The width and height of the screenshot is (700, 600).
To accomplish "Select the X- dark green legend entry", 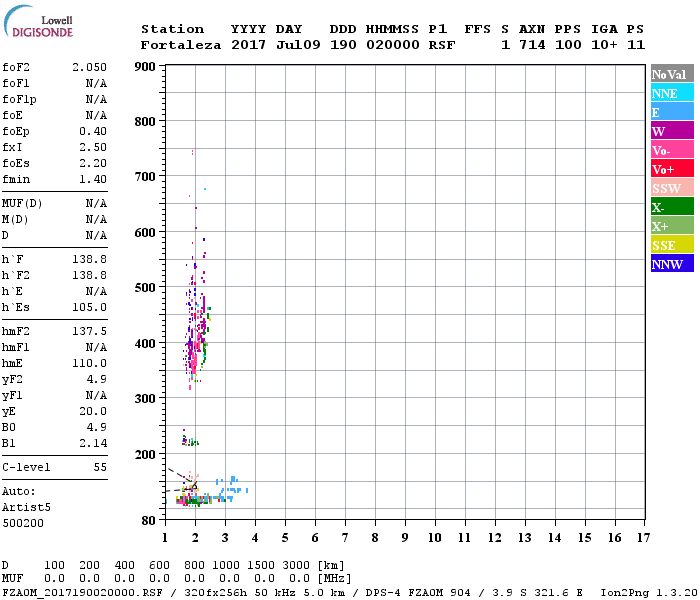I will pyautogui.click(x=672, y=207).
